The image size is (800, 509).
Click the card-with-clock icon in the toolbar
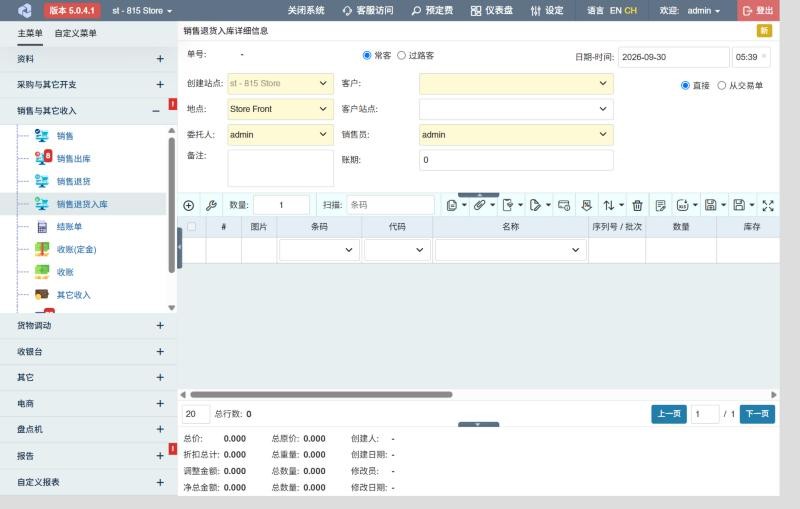pyautogui.click(x=564, y=205)
